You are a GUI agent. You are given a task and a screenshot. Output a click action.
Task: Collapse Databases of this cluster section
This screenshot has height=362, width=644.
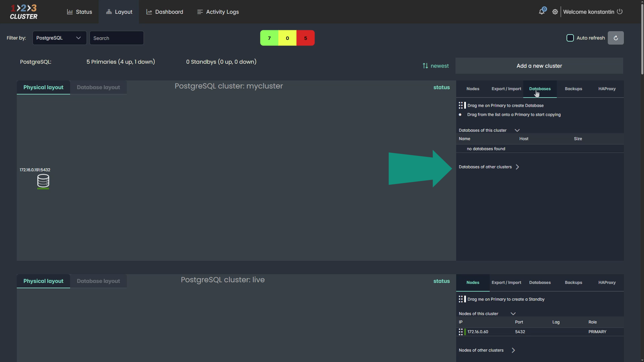click(x=517, y=130)
